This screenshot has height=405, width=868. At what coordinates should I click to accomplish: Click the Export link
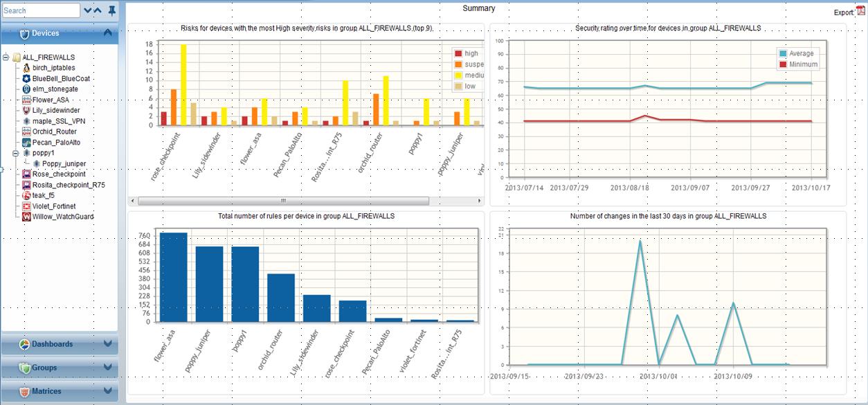843,12
